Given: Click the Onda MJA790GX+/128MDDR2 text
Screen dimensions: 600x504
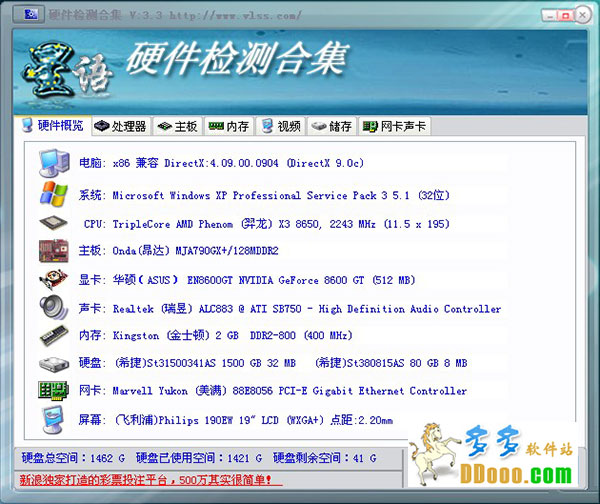Looking at the screenshot, I should click(x=195, y=251).
